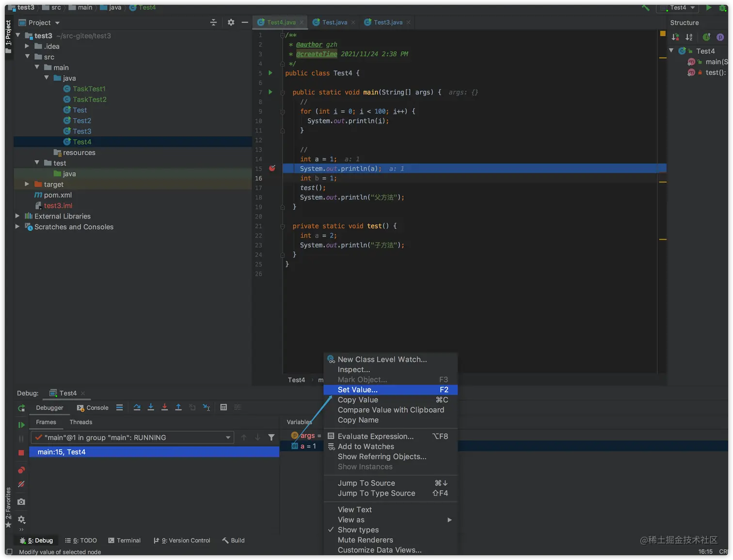
Task: Open the thread selector dropdown
Action: (x=228, y=438)
